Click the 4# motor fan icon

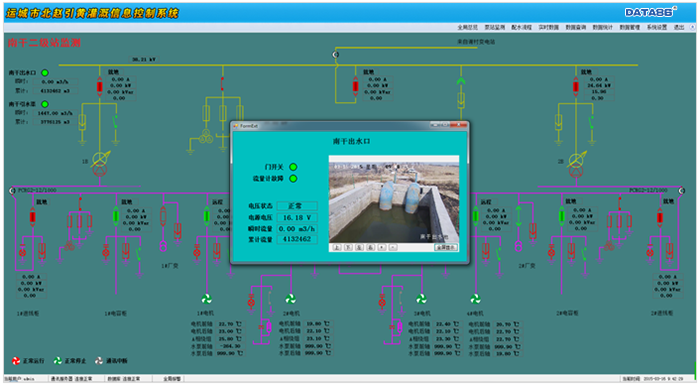pos(475,299)
